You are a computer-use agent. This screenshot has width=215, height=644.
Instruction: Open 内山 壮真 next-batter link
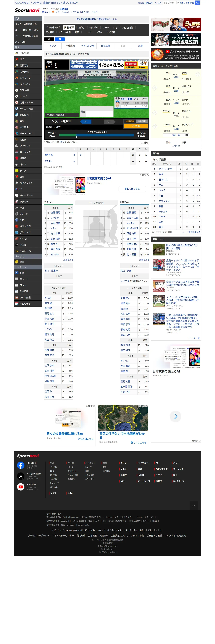[60, 115]
